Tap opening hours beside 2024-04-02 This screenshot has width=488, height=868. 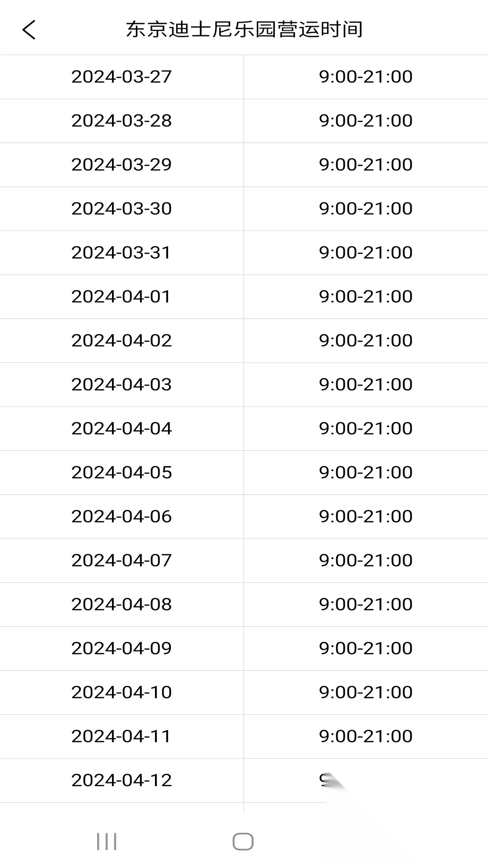coord(366,340)
